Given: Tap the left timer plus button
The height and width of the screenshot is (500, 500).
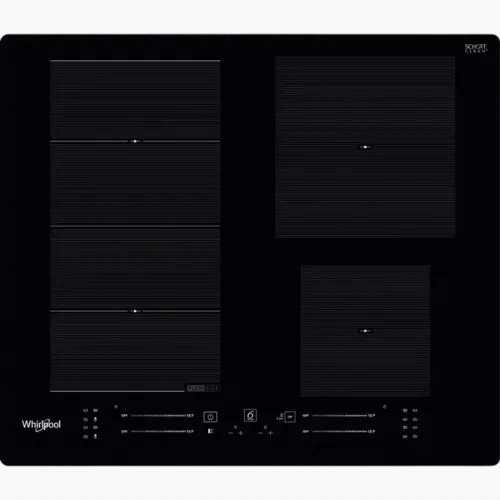Looking at the screenshot, I should pyautogui.click(x=241, y=433).
